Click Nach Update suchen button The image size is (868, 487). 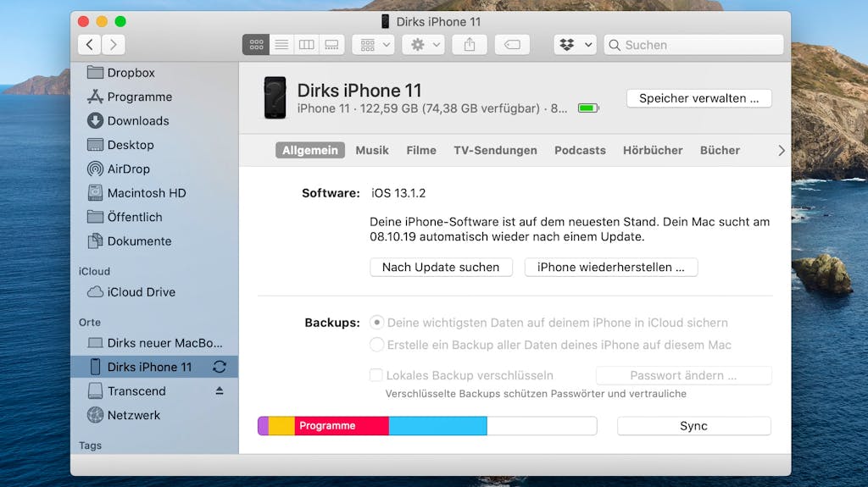click(x=441, y=268)
